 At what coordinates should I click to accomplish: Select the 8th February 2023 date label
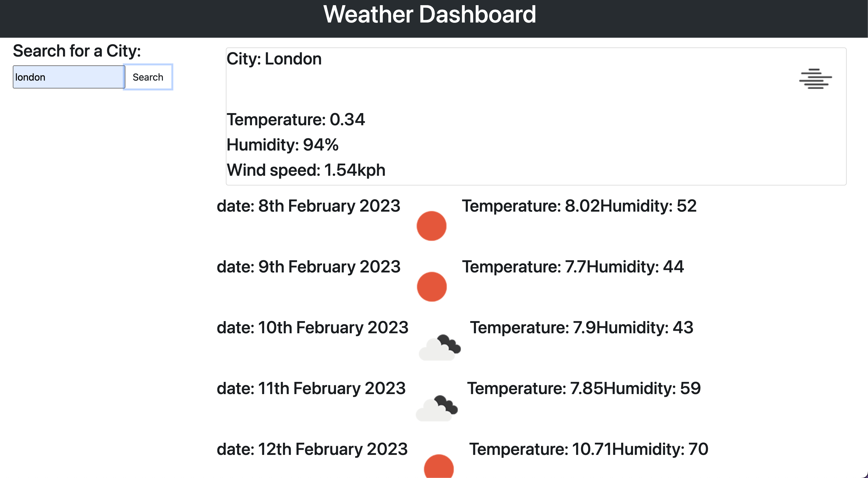[x=309, y=206]
